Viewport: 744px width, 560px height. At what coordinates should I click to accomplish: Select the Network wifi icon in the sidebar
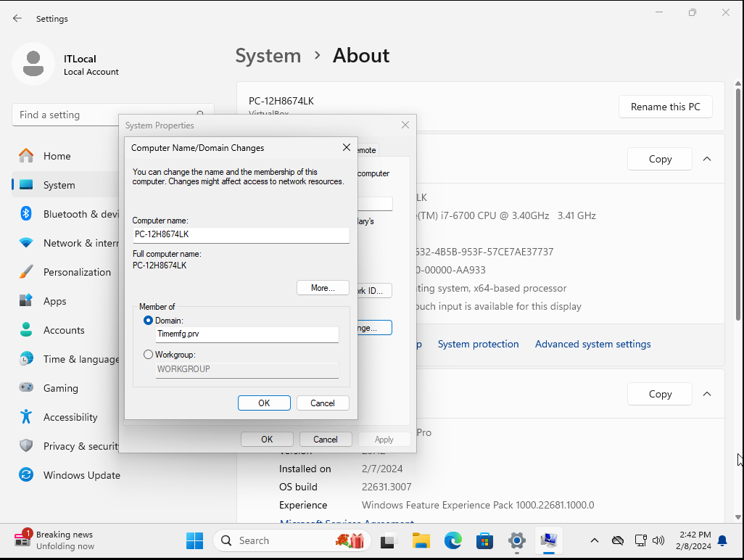(26, 242)
